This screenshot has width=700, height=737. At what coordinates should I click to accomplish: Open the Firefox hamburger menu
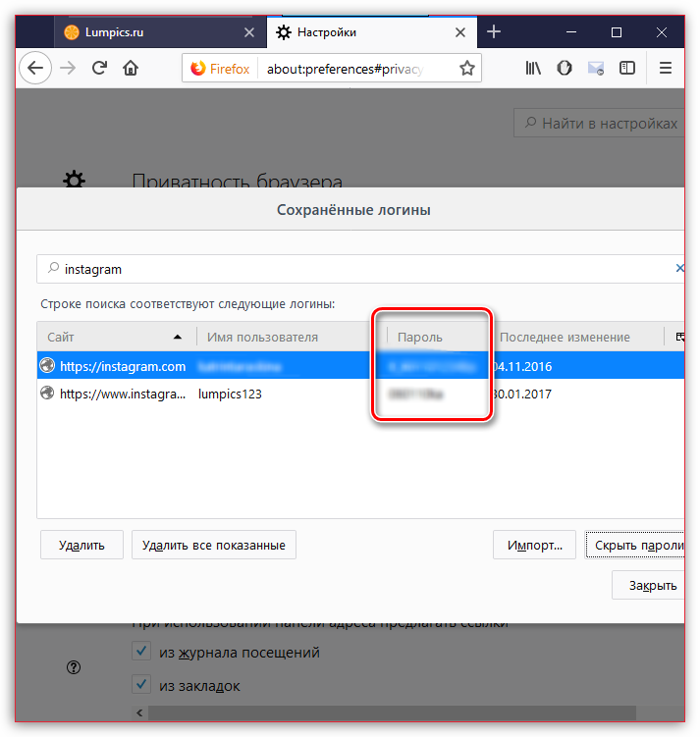(666, 69)
